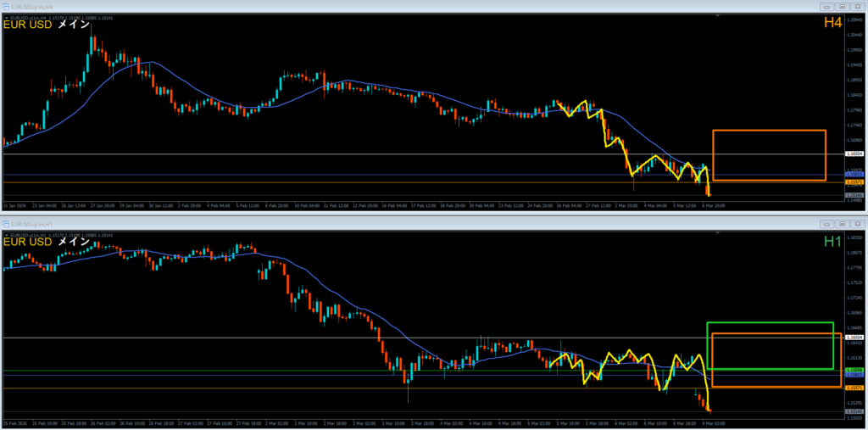Click the orange 1.15571 price label on H4
This screenshot has width=868, height=430.
(854, 182)
